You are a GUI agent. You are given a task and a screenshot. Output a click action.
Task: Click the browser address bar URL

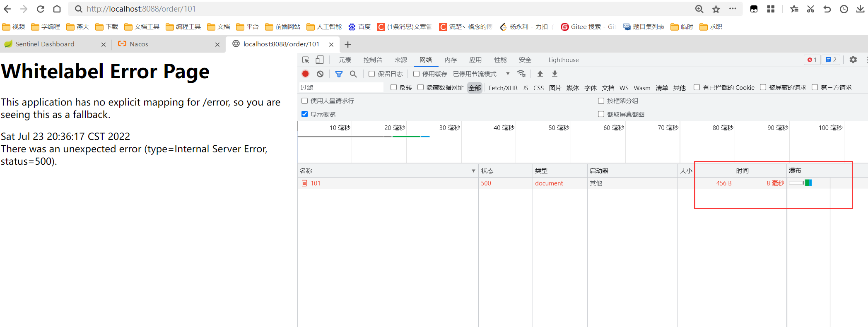click(141, 9)
